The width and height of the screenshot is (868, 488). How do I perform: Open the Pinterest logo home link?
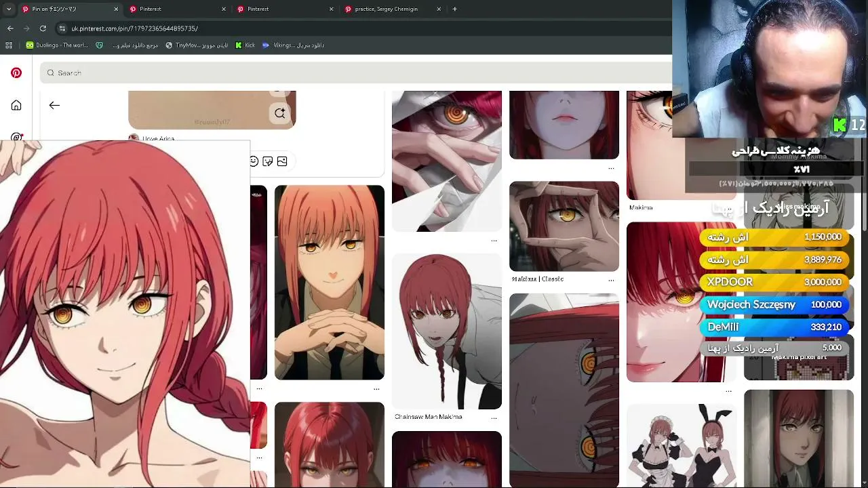click(x=16, y=73)
